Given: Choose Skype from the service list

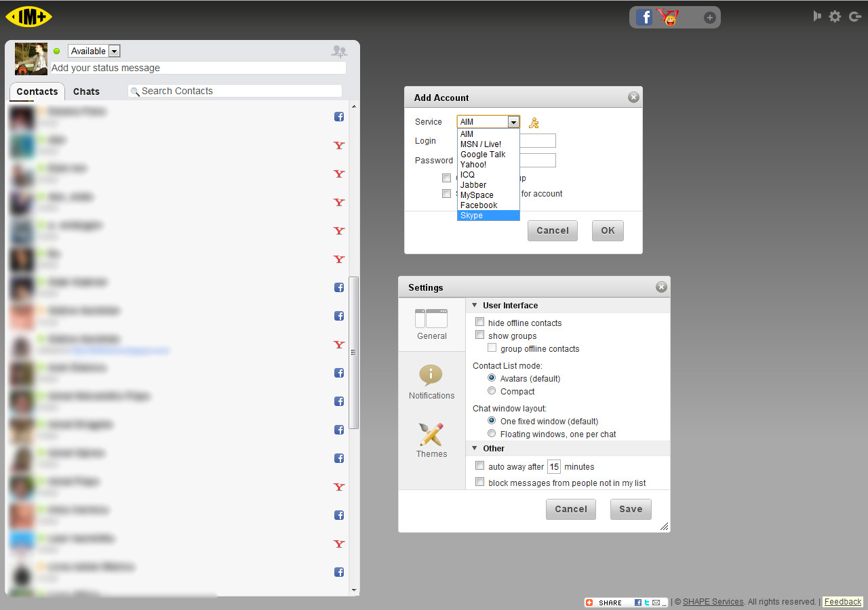Looking at the screenshot, I should point(488,216).
